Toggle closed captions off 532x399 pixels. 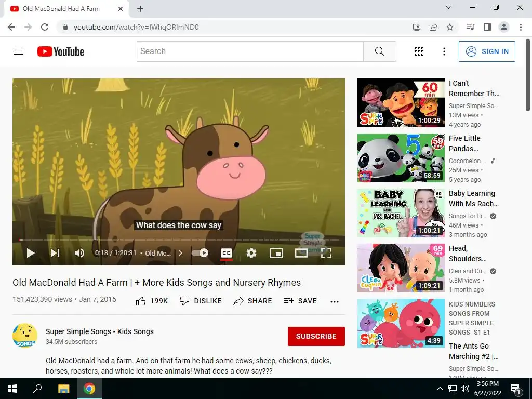pyautogui.click(x=227, y=253)
